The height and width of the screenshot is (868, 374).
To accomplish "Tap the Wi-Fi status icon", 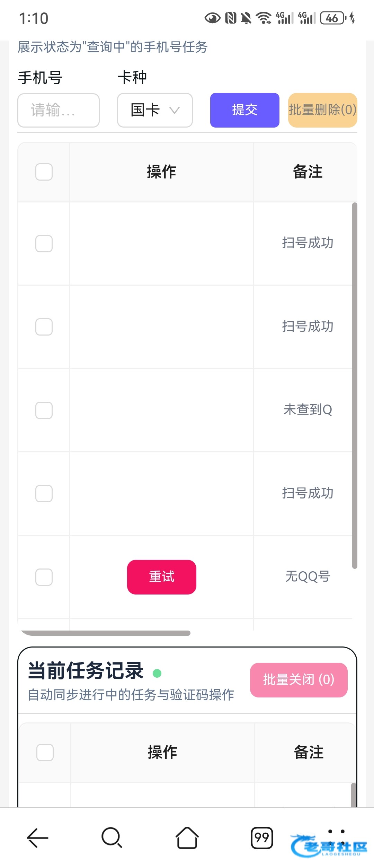I will pyautogui.click(x=264, y=18).
